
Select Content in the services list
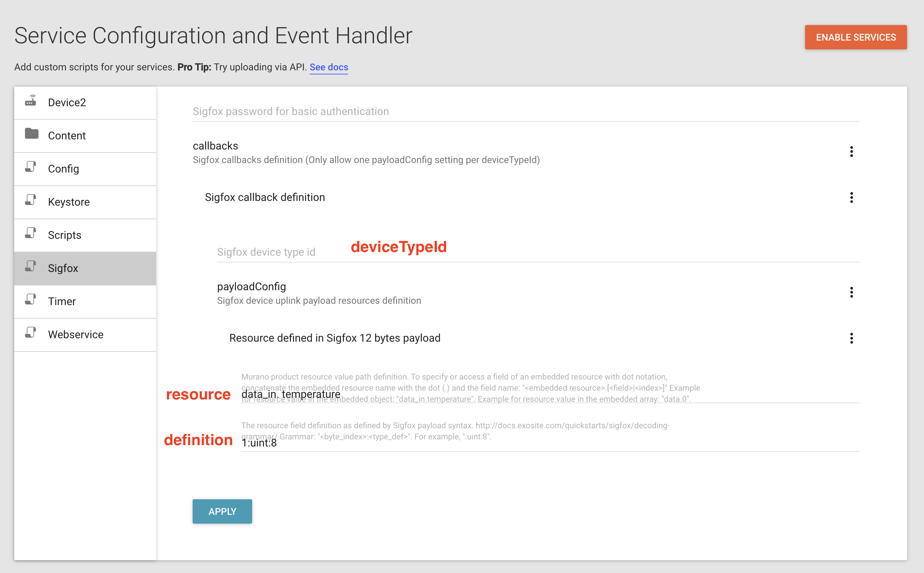85,136
